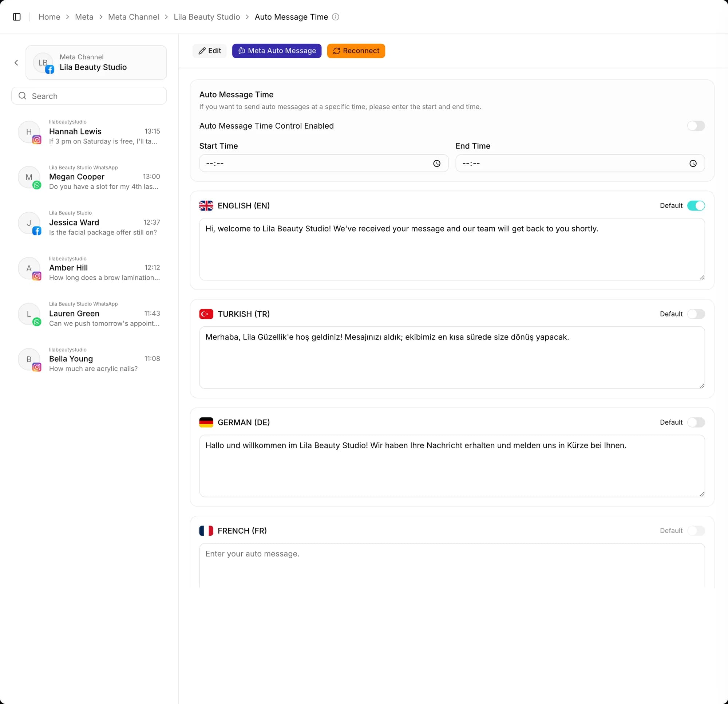Turn off the English default toggle
The image size is (728, 704).
pos(696,205)
